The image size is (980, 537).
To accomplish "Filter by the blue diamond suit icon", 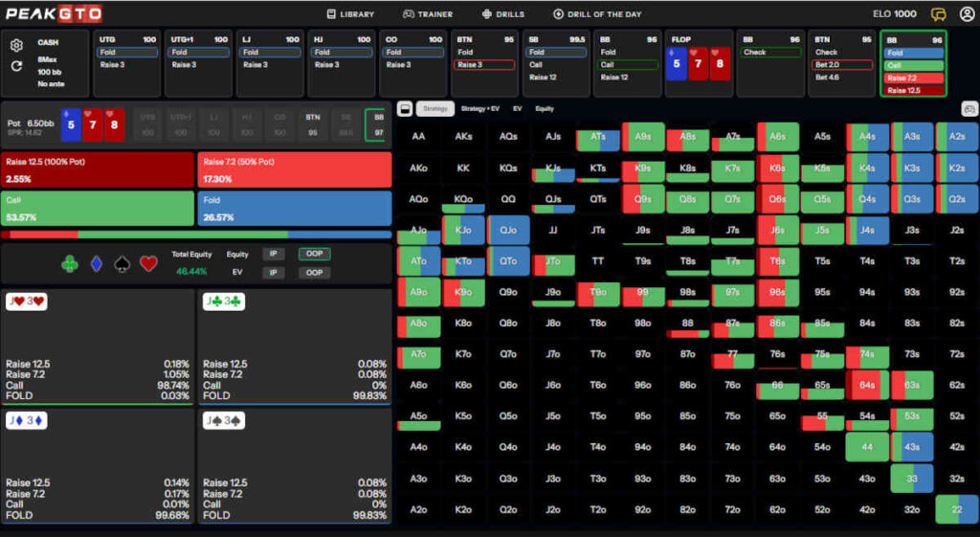I will (x=96, y=263).
